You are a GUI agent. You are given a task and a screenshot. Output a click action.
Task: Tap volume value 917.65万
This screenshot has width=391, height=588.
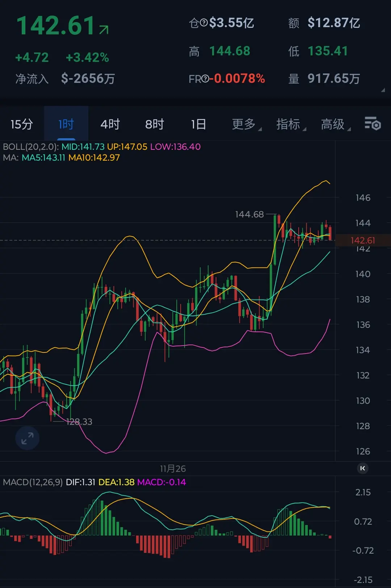(334, 79)
